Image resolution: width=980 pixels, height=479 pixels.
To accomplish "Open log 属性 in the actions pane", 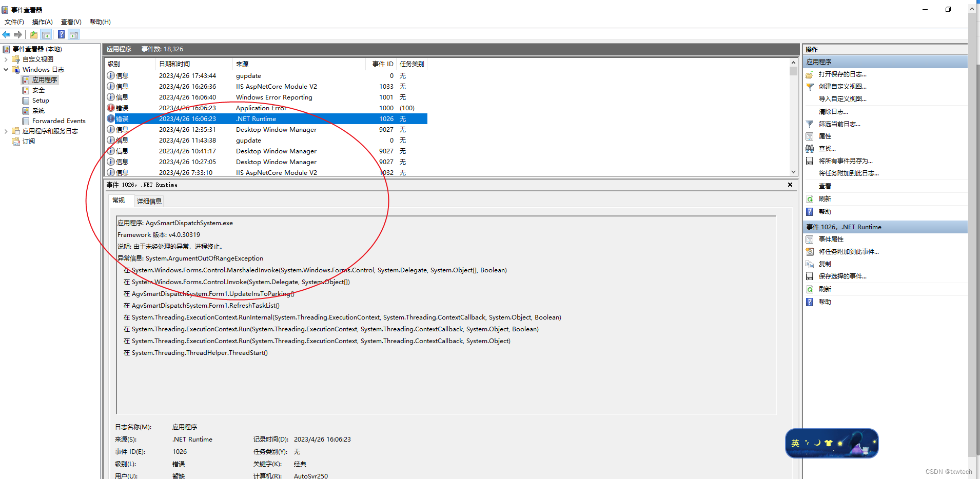I will [825, 136].
